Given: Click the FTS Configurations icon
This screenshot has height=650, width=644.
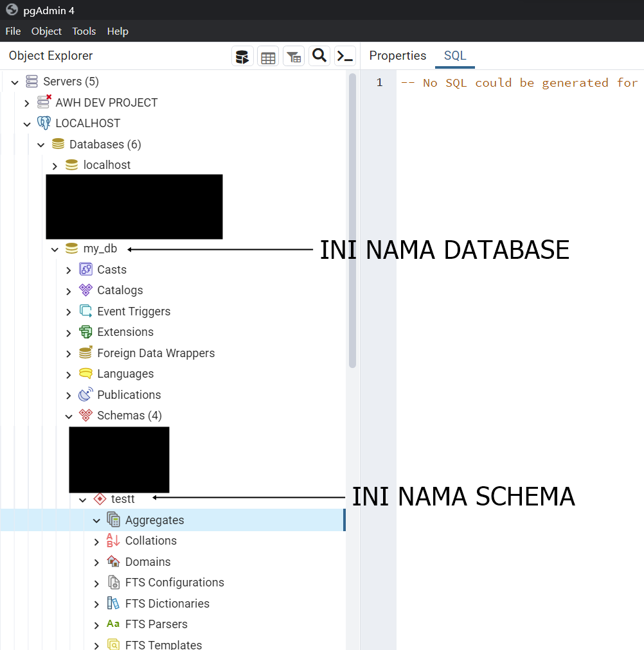Looking at the screenshot, I should pyautogui.click(x=114, y=582).
